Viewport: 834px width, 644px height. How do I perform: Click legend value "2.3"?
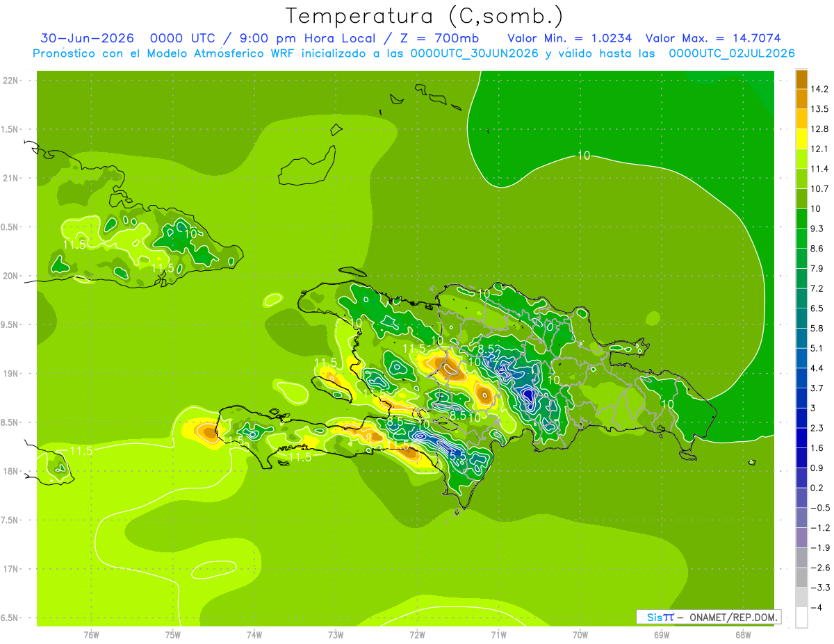pos(817,428)
